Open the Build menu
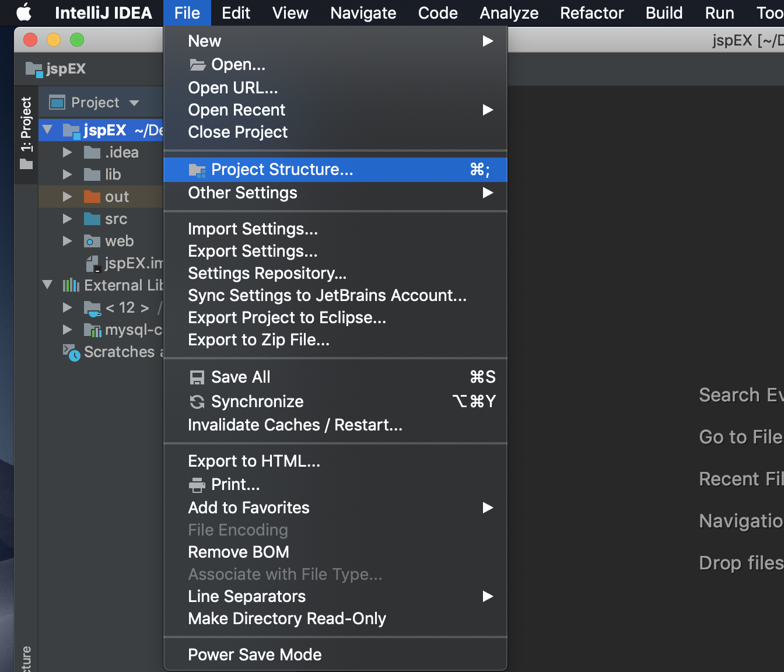This screenshot has width=784, height=672. pyautogui.click(x=664, y=13)
